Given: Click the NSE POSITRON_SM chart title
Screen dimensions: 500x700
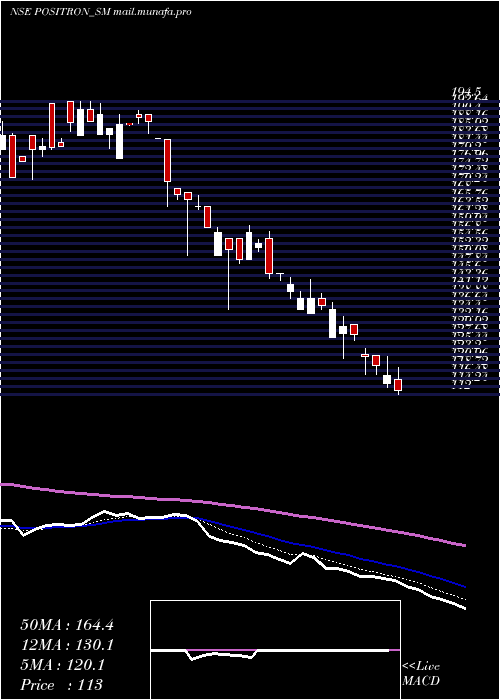Looking at the screenshot, I should point(100,12).
